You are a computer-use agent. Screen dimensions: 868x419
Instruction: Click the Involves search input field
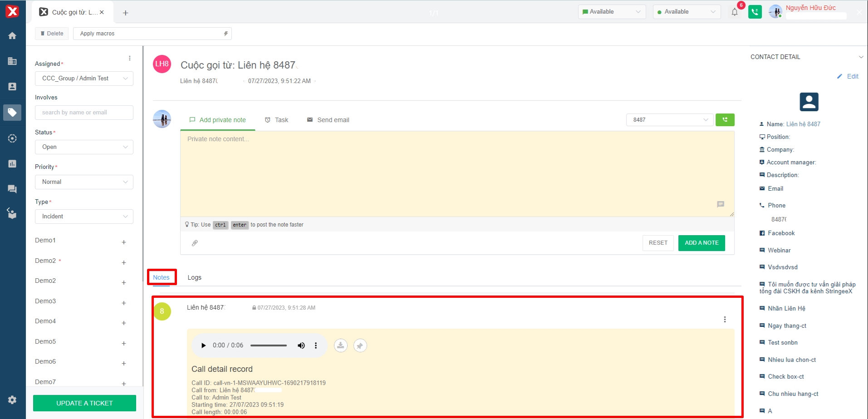84,113
